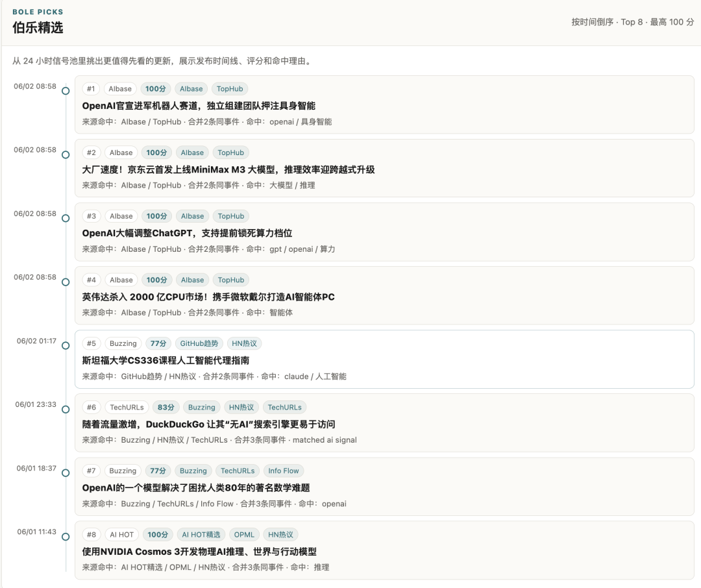
Task: Select the TechURLs tag on item #7
Action: coord(238,471)
